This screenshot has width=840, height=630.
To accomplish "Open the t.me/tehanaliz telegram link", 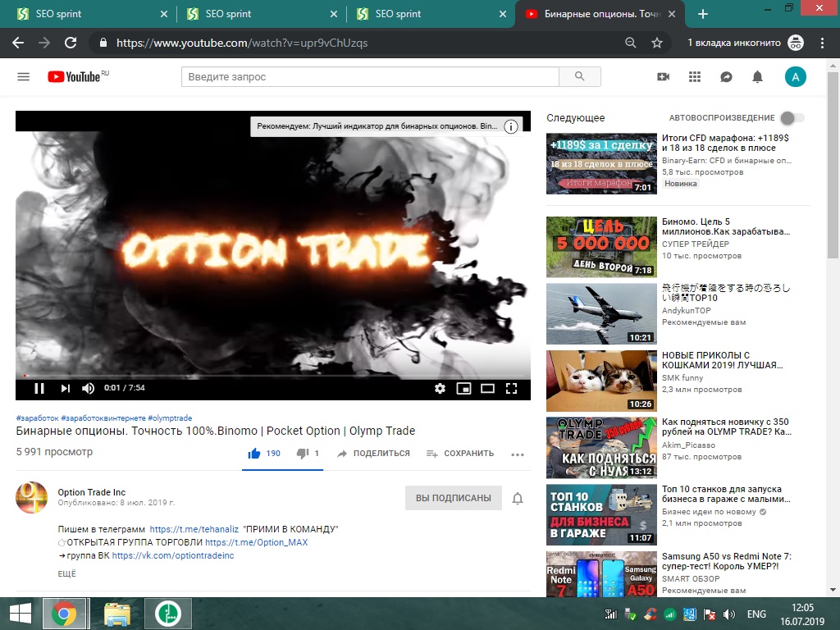I will click(194, 529).
